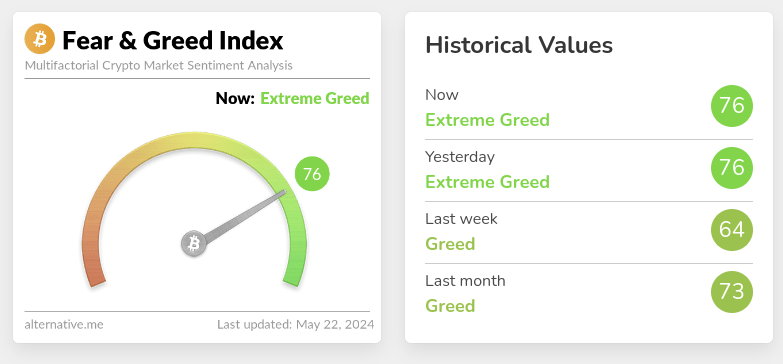Click the alternative.me source text
This screenshot has height=364, width=783.
[x=64, y=325]
